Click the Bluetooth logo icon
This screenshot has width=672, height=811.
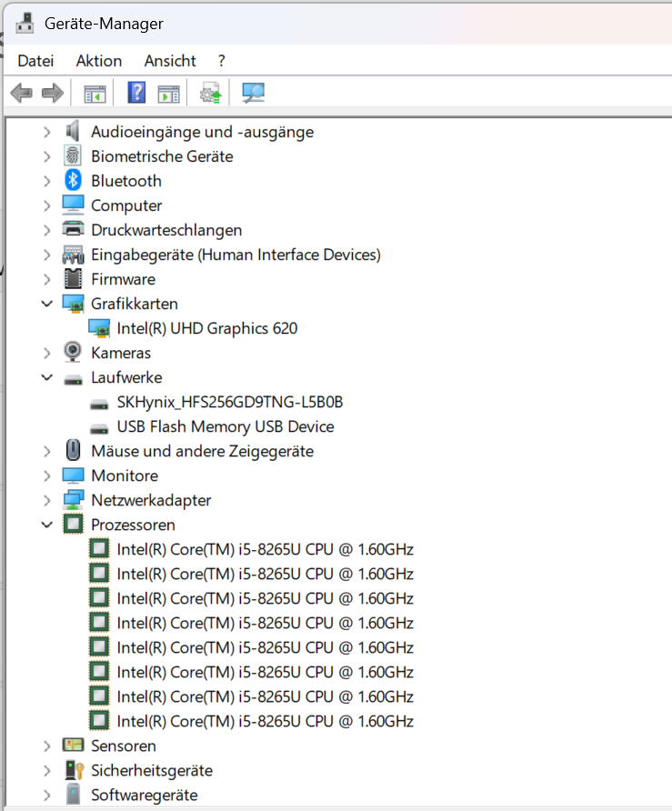[73, 180]
